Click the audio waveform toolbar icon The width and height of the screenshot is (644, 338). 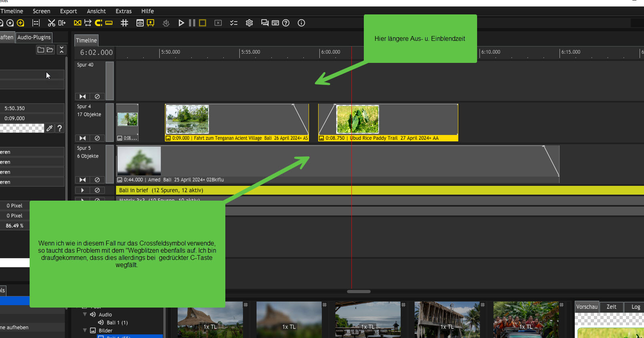click(166, 23)
